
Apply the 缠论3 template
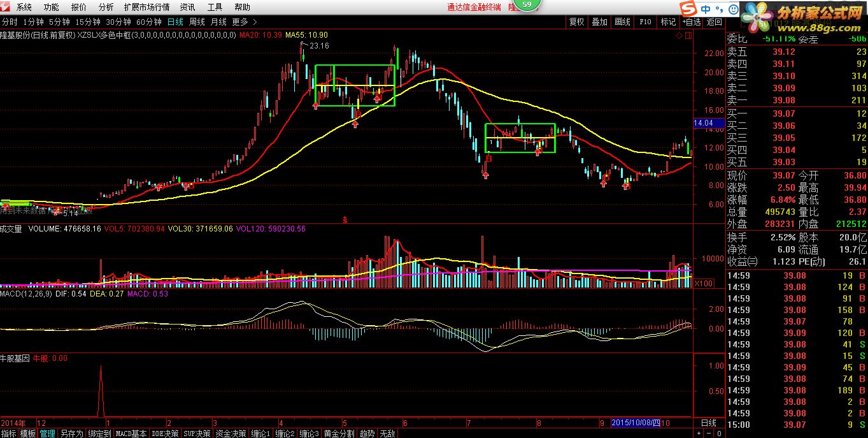[x=309, y=434]
